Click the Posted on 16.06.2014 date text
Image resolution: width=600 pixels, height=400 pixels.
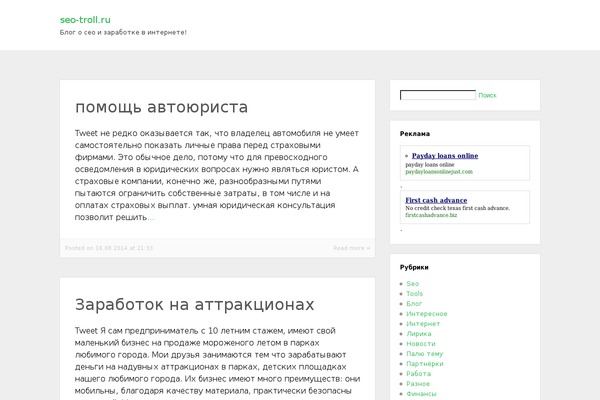pos(109,248)
